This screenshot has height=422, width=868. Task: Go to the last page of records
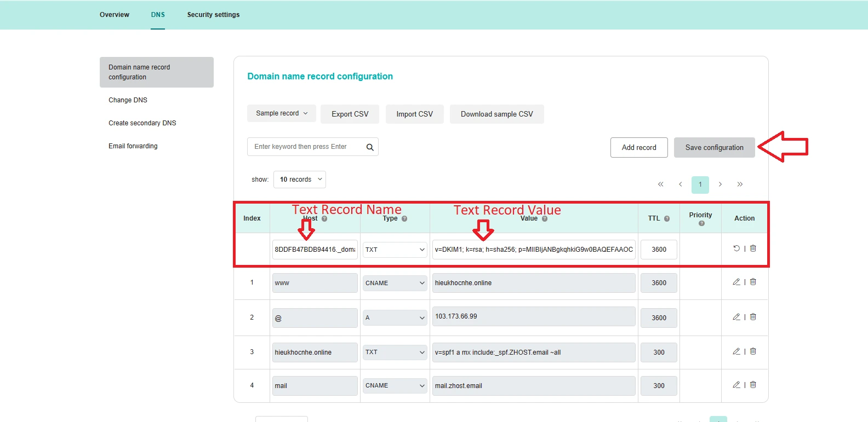coord(740,184)
